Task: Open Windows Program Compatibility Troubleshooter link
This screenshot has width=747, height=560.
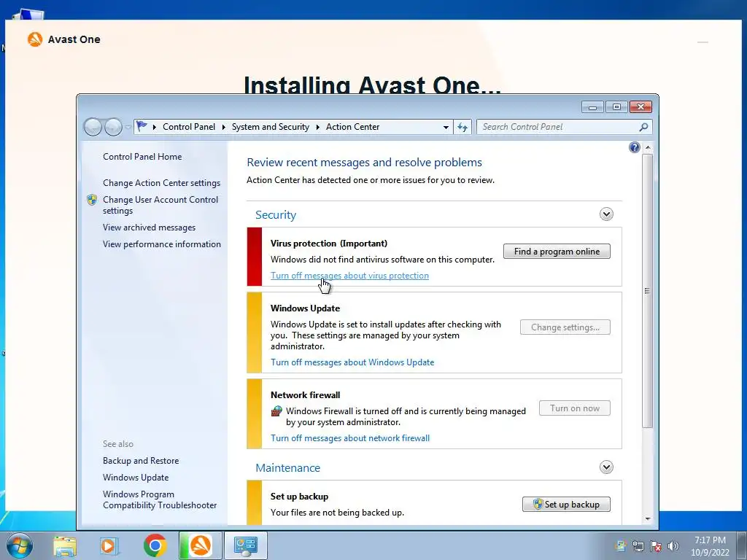Action: pyautogui.click(x=160, y=499)
